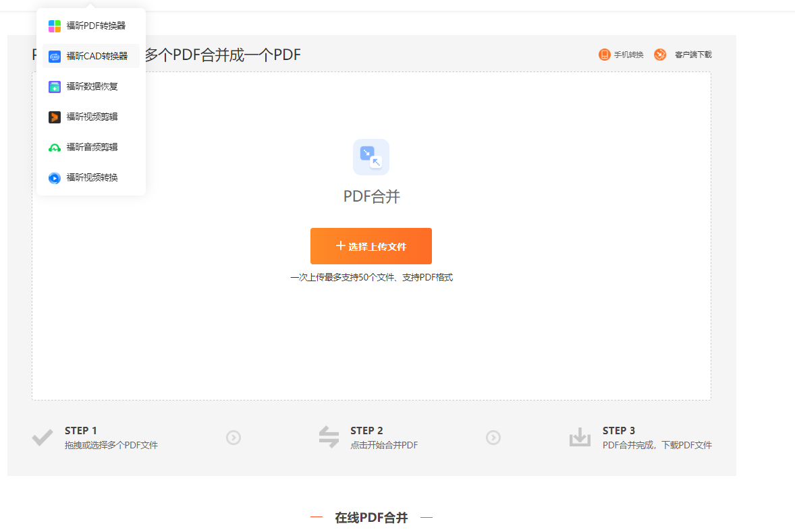
Task: Open the 客户端下载 link
Action: 693,55
